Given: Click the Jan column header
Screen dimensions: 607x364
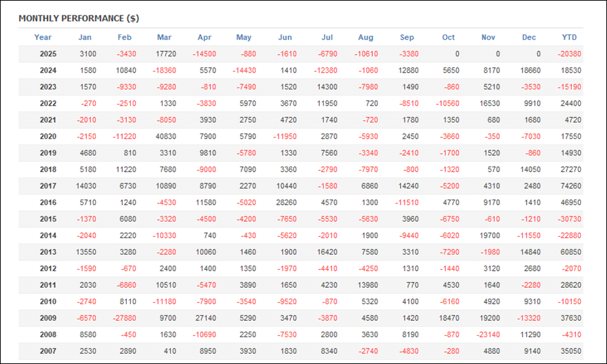Looking at the screenshot, I should (x=85, y=37).
